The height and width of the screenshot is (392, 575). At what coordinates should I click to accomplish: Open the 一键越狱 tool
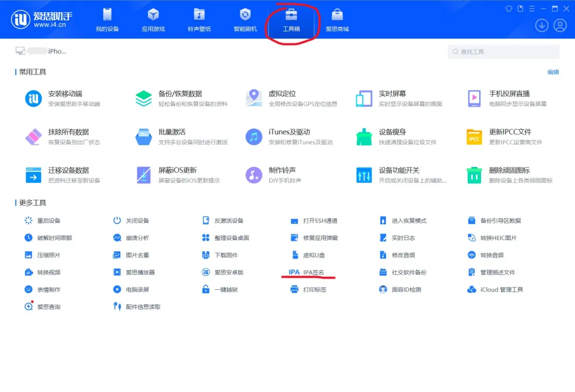coord(220,289)
